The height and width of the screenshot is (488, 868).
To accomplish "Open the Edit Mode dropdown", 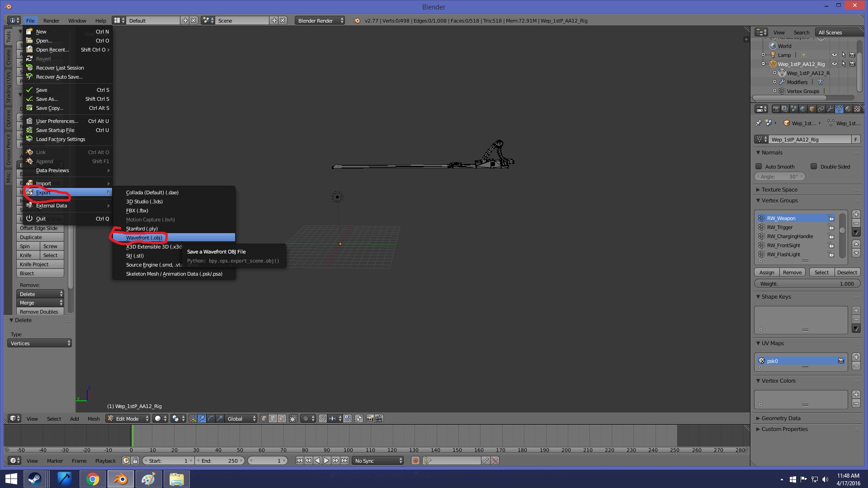I will [128, 419].
